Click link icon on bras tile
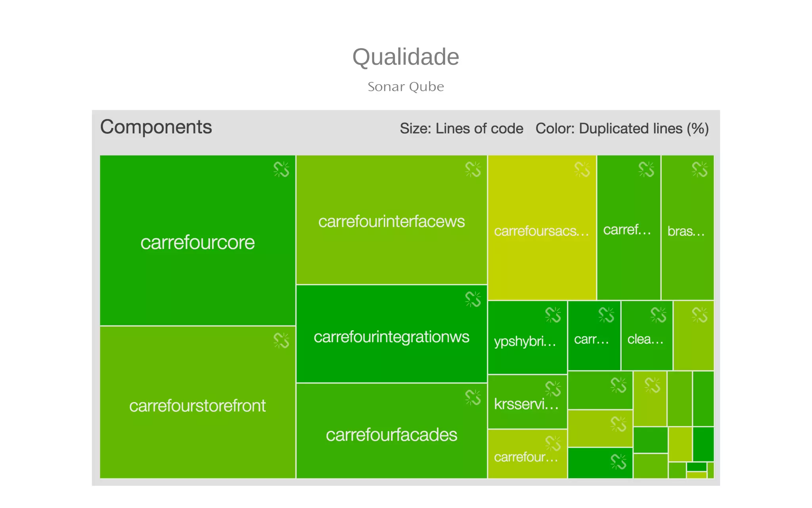The image size is (812, 508). point(699,169)
